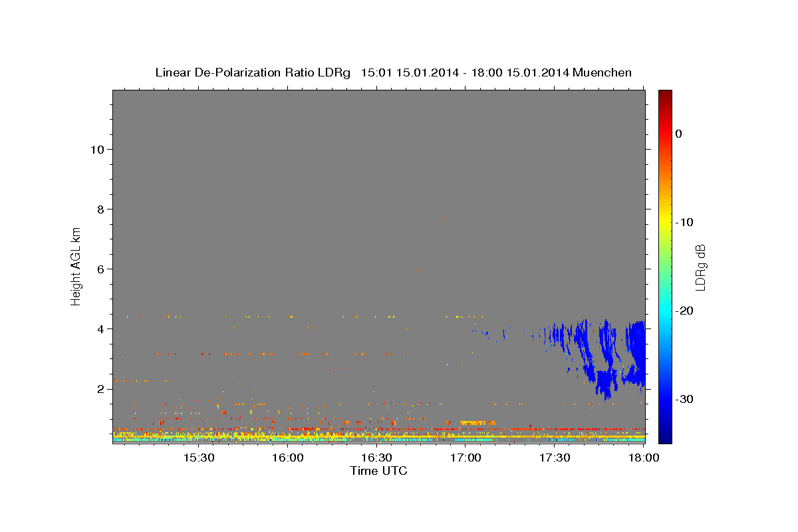Click the 'Height AGL km' axis label
Viewport: 798px width, 532px height.
(76, 265)
